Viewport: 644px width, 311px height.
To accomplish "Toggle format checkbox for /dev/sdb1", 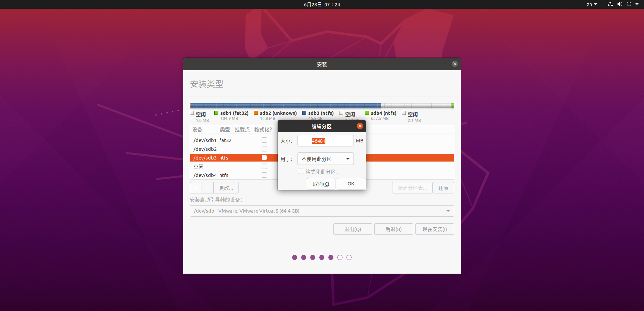I will click(264, 140).
